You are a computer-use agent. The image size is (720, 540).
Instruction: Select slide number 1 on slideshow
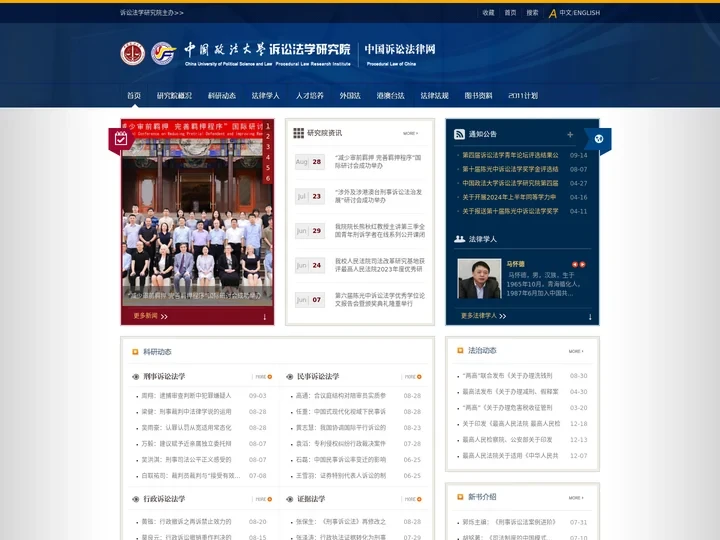[268, 126]
